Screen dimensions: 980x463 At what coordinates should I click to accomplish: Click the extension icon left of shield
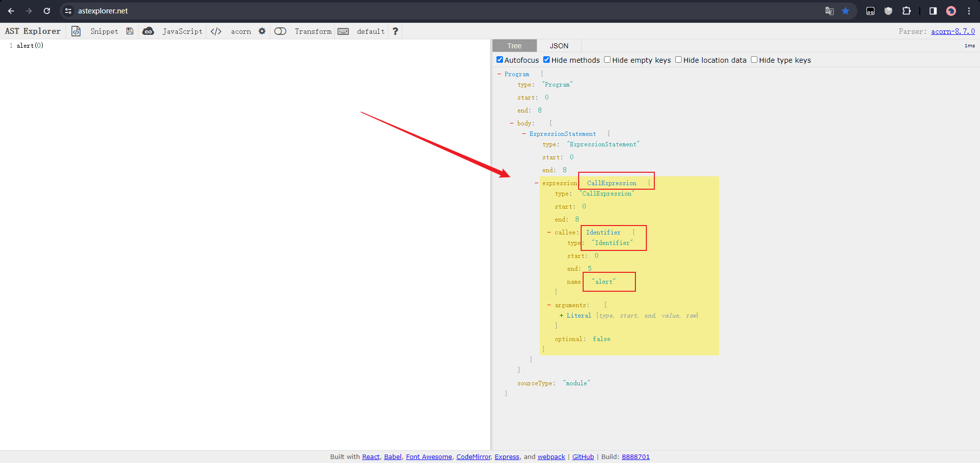870,11
